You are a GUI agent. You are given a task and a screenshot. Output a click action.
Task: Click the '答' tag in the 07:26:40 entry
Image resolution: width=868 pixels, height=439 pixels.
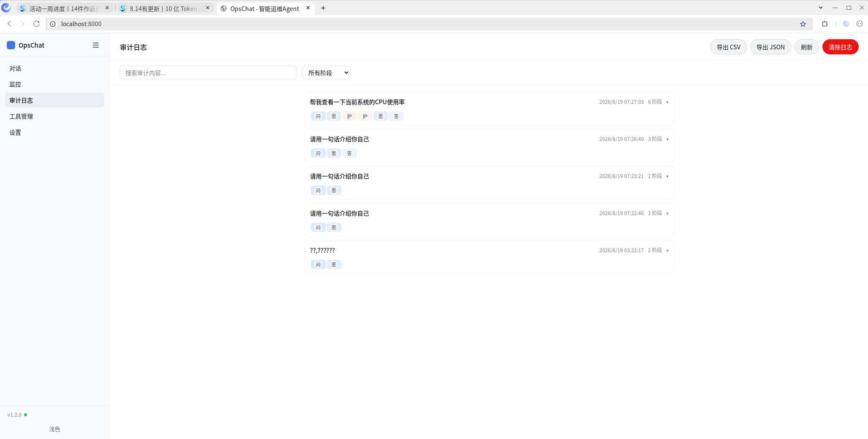pyautogui.click(x=349, y=154)
